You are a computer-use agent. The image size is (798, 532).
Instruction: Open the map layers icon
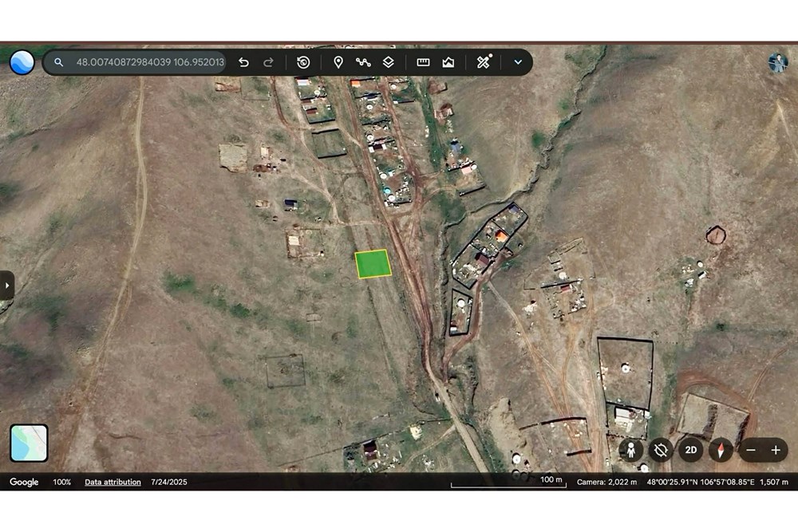pos(389,62)
